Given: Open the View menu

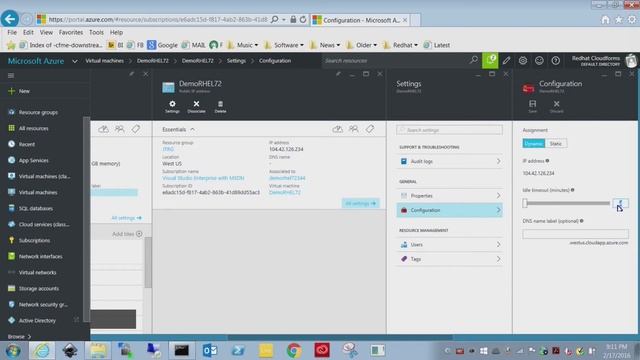Looking at the screenshot, I should pos(46,32).
